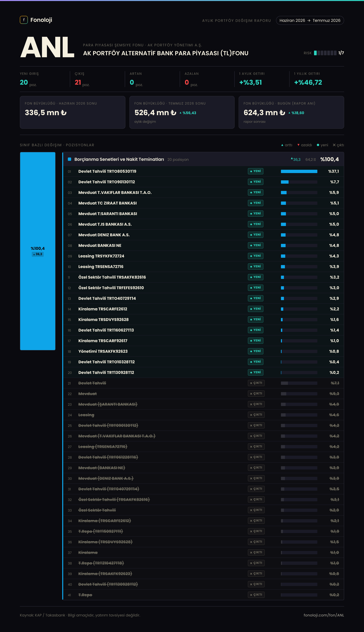Screen dimensions: 364x632
Task: Click the YENİ badge for Kiralama TRSCARFE2612
Action: click(x=255, y=309)
